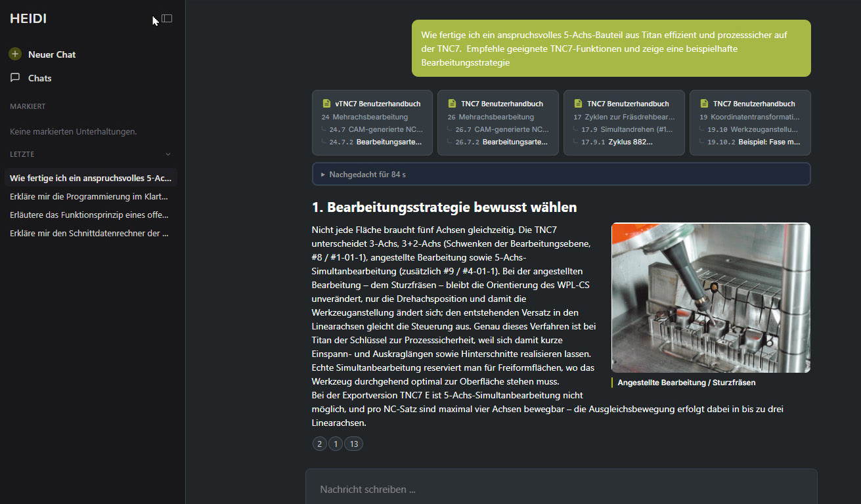Click citation chip 1
The width and height of the screenshot is (861, 504).
tap(336, 444)
